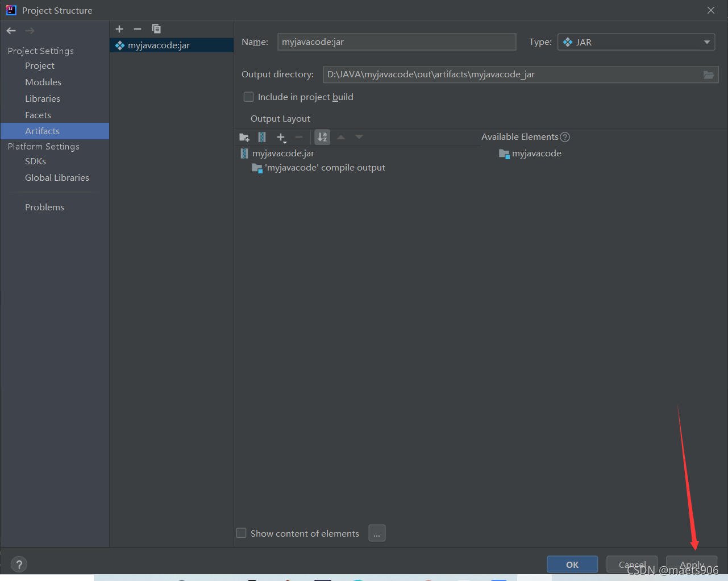Click the Platform Settings heading
The image size is (728, 581).
pyautogui.click(x=44, y=147)
